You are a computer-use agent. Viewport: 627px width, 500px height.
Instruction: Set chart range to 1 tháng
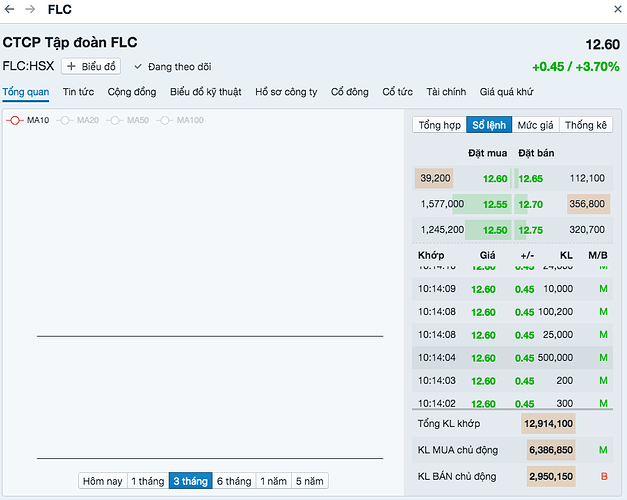pyautogui.click(x=147, y=481)
